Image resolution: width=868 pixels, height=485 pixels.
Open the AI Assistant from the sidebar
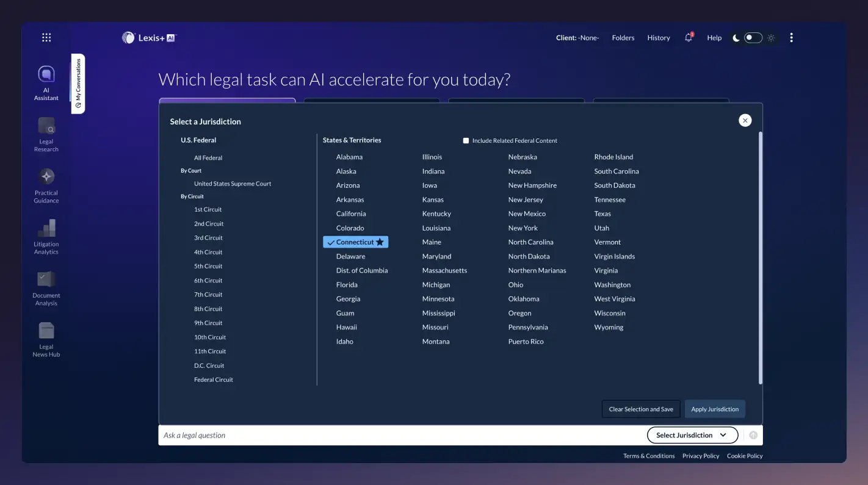click(46, 82)
